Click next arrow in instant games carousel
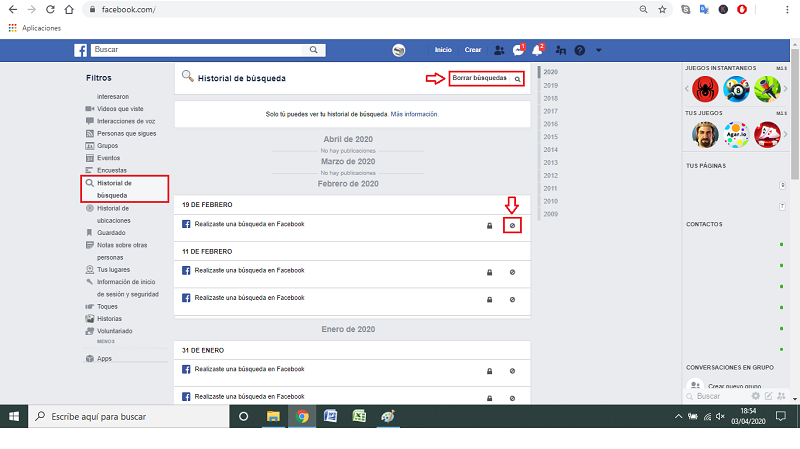This screenshot has width=800, height=449. pyautogui.click(x=785, y=89)
